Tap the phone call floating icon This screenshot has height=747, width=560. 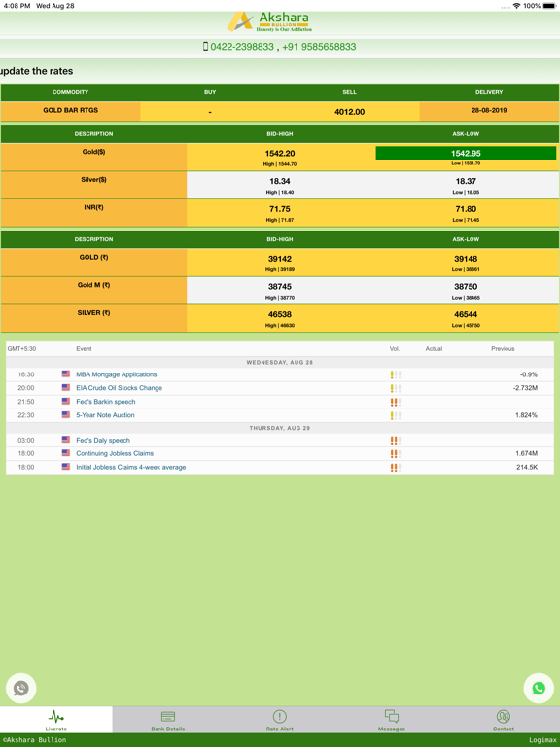[x=21, y=688]
